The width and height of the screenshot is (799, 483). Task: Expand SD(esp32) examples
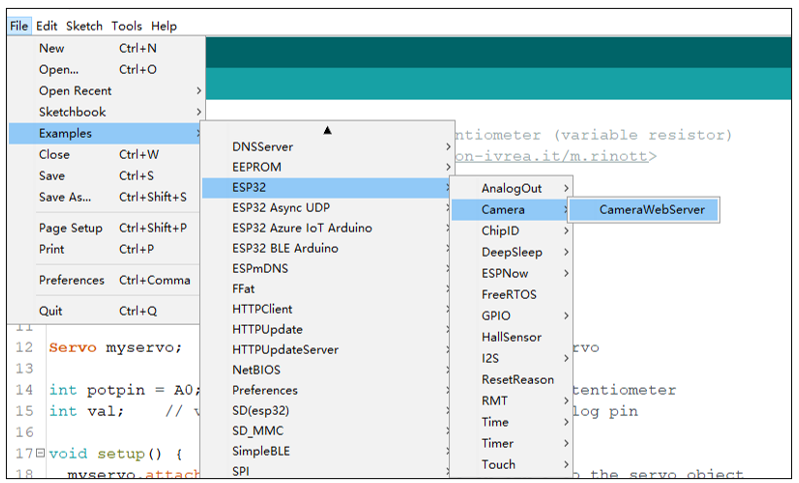click(326, 411)
